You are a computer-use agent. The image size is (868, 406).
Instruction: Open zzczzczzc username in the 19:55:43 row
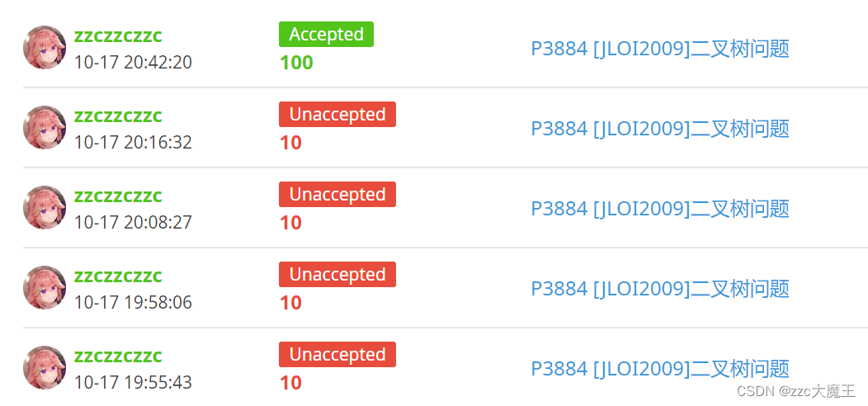(118, 356)
